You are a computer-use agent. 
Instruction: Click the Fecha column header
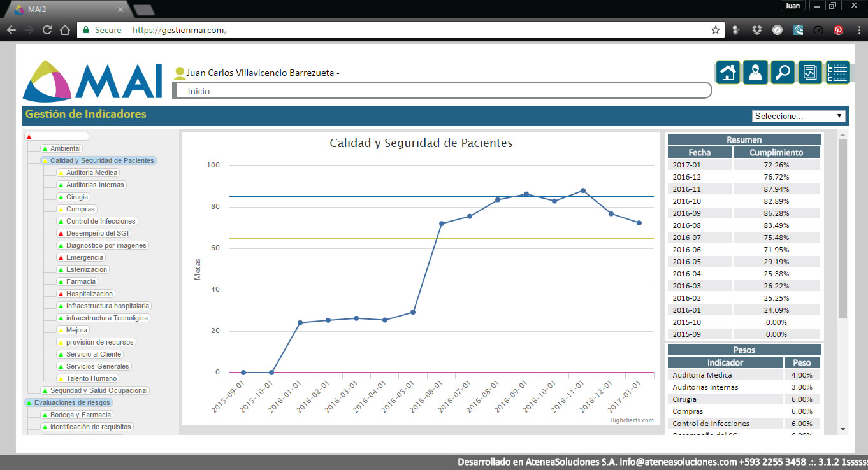pos(700,152)
